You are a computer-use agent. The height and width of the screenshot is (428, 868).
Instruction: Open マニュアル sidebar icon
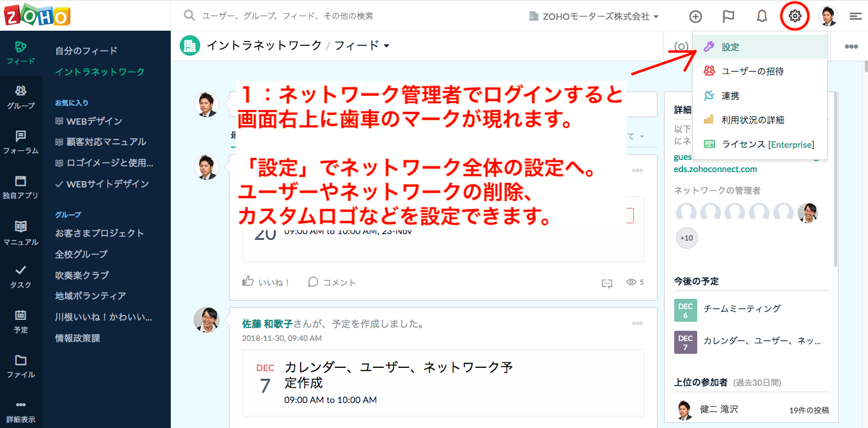pos(21,233)
